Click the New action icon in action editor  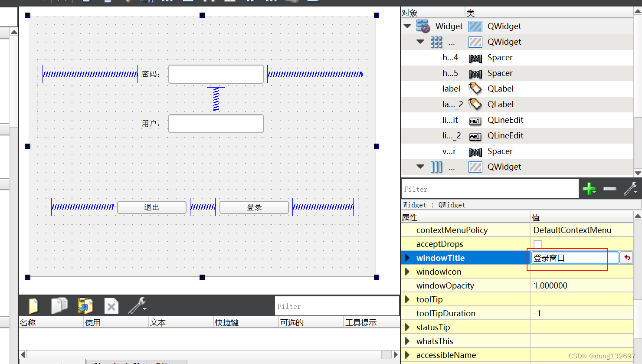[x=33, y=306]
